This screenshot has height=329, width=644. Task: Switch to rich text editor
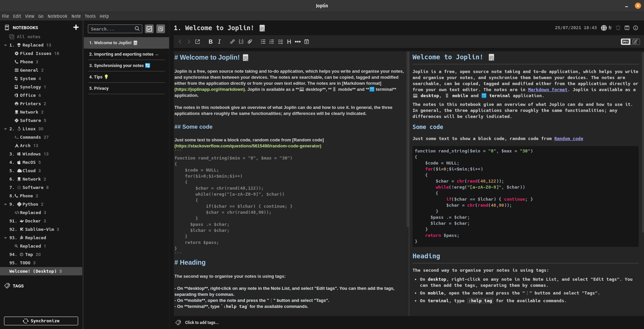click(635, 42)
